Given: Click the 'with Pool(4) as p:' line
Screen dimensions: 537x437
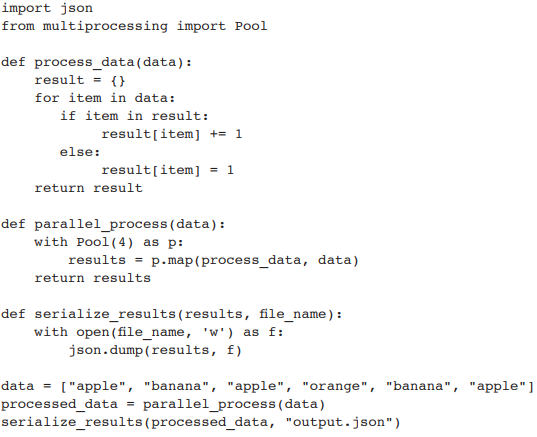Looking at the screenshot, I should [109, 242].
